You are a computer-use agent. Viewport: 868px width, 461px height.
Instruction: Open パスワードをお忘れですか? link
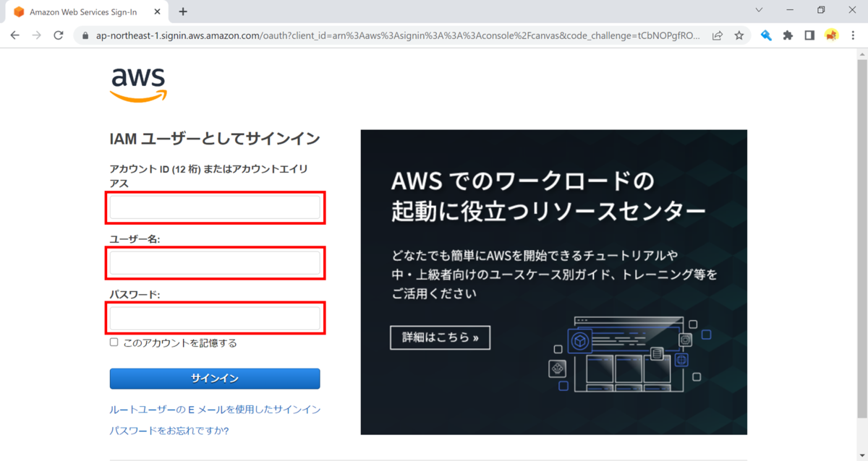pyautogui.click(x=169, y=431)
